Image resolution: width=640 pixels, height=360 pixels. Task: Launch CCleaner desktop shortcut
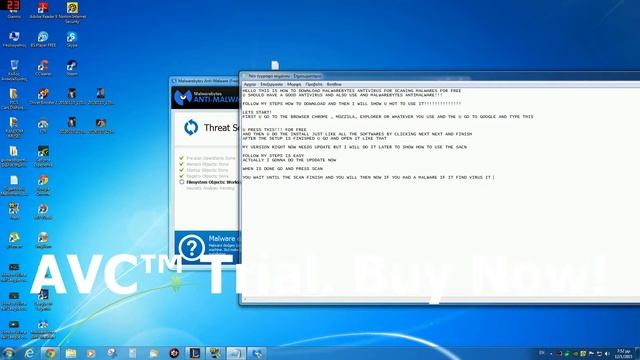pos(43,68)
